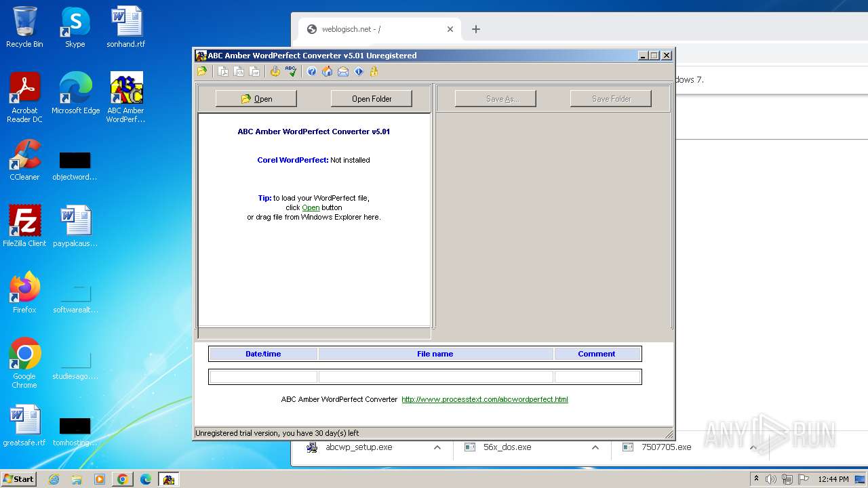Viewport: 868px width, 488px height.
Task: Click the open-file icon in the toolbar
Action: coord(202,71)
